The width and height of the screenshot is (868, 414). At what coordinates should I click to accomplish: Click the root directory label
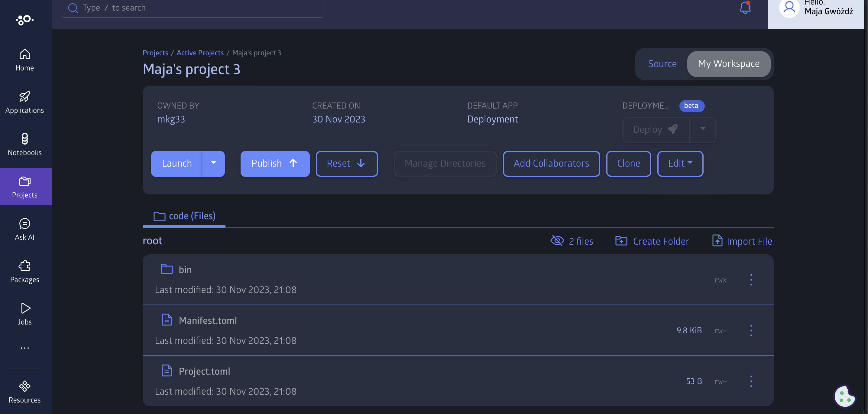pos(152,241)
